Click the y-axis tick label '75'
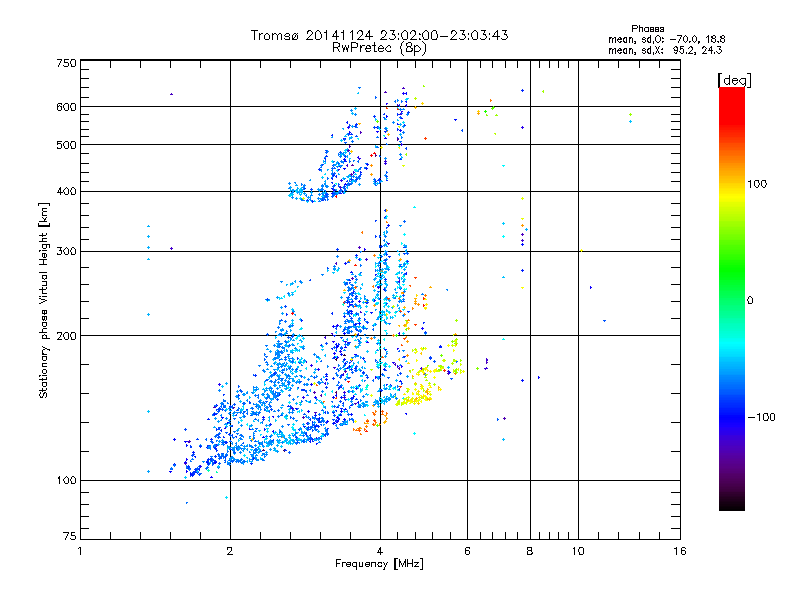This screenshot has height=600, width=800. coord(70,536)
